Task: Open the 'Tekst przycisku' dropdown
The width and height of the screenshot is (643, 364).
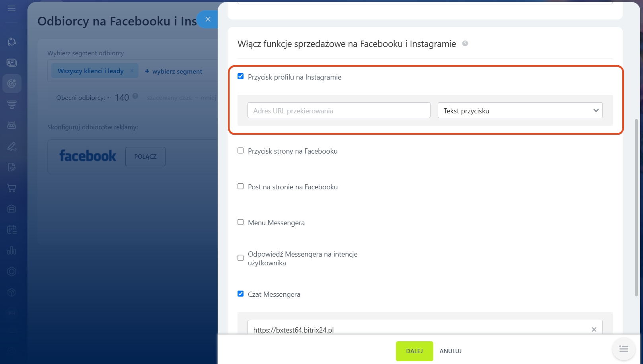Action: pyautogui.click(x=520, y=110)
